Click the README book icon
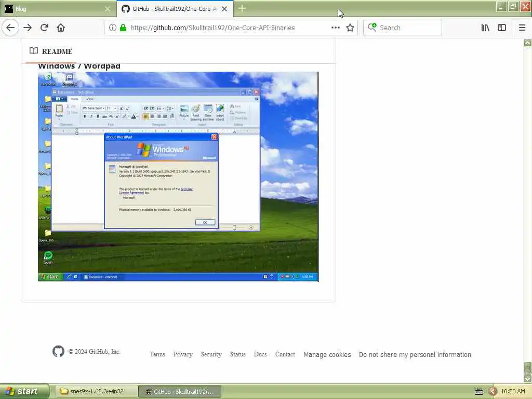This screenshot has height=399, width=532. 34,51
